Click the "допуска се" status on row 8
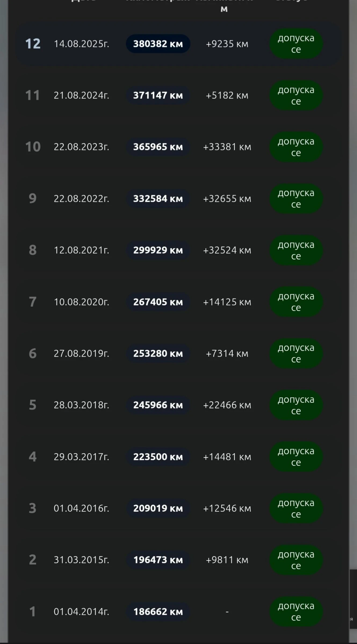Screen dimensions: 357x644 tap(296, 250)
